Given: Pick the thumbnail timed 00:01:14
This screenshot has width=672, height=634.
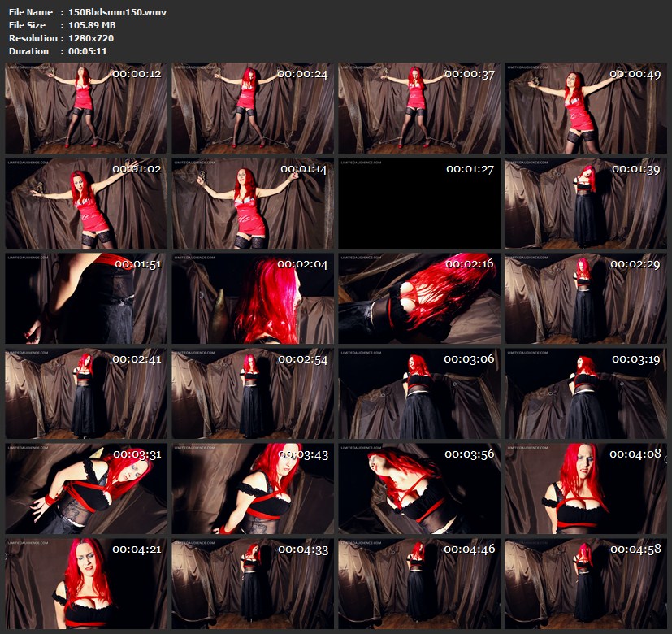Looking at the screenshot, I should (x=253, y=203).
